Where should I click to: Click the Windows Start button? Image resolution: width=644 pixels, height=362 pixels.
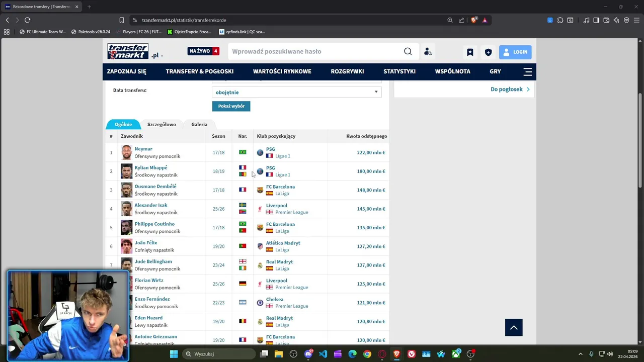pyautogui.click(x=174, y=354)
